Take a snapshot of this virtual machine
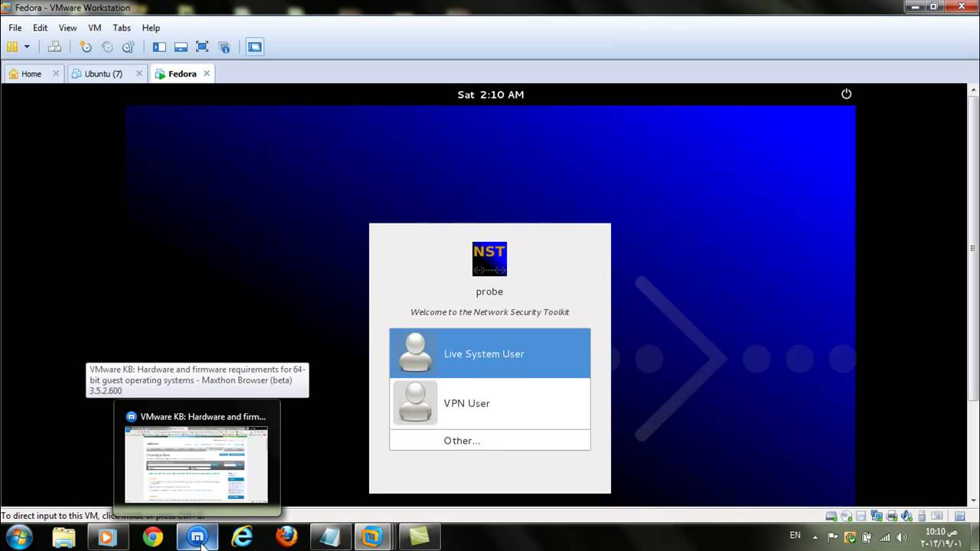980x551 pixels. [x=86, y=47]
